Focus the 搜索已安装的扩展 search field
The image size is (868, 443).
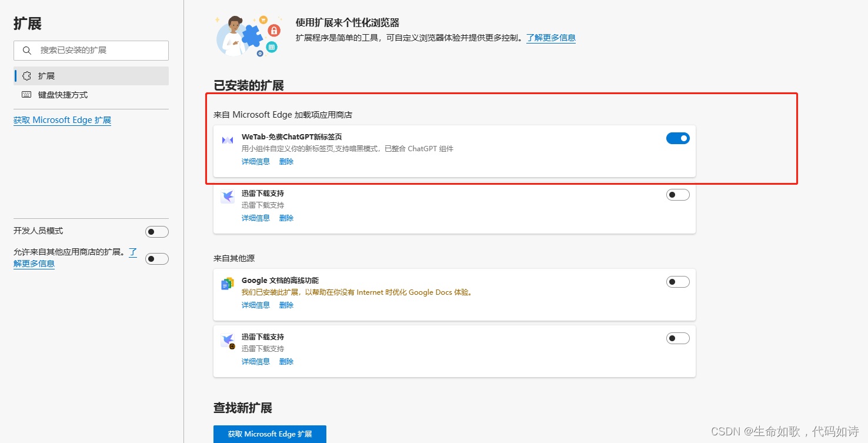tap(91, 51)
